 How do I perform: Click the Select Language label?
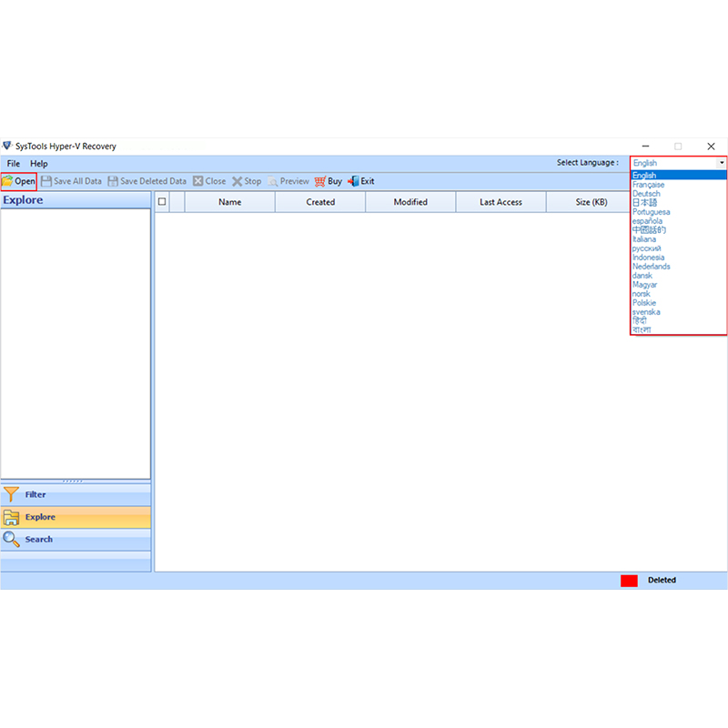click(588, 163)
